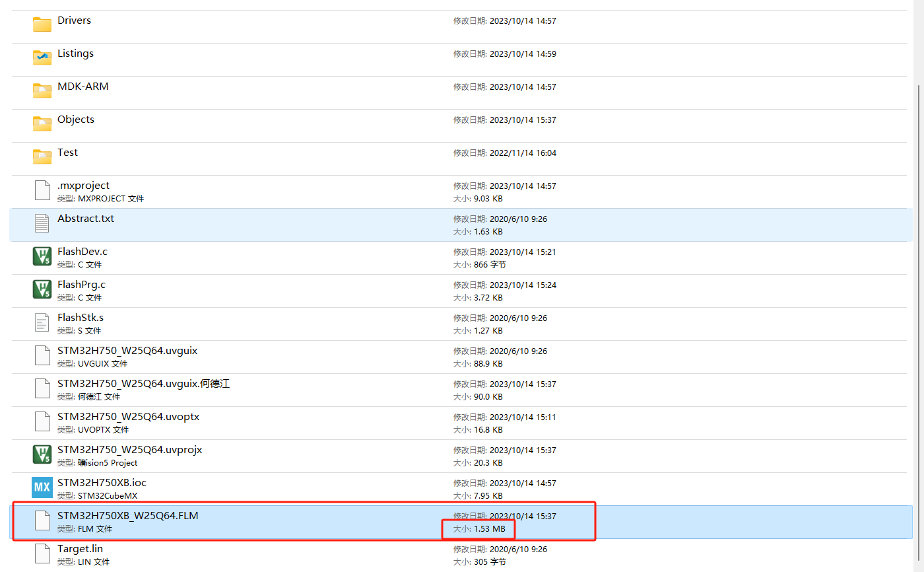
Task: Select the STM32H750XB.ioc file name
Action: [102, 483]
